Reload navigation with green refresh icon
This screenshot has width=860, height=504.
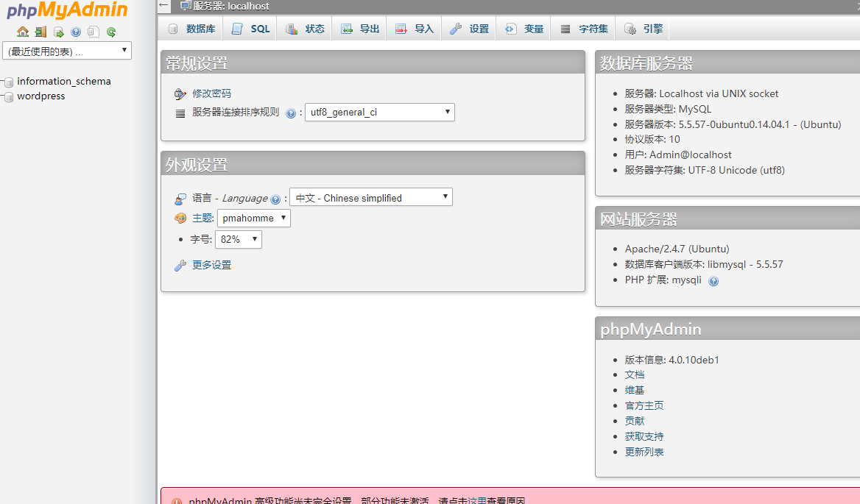pos(110,32)
